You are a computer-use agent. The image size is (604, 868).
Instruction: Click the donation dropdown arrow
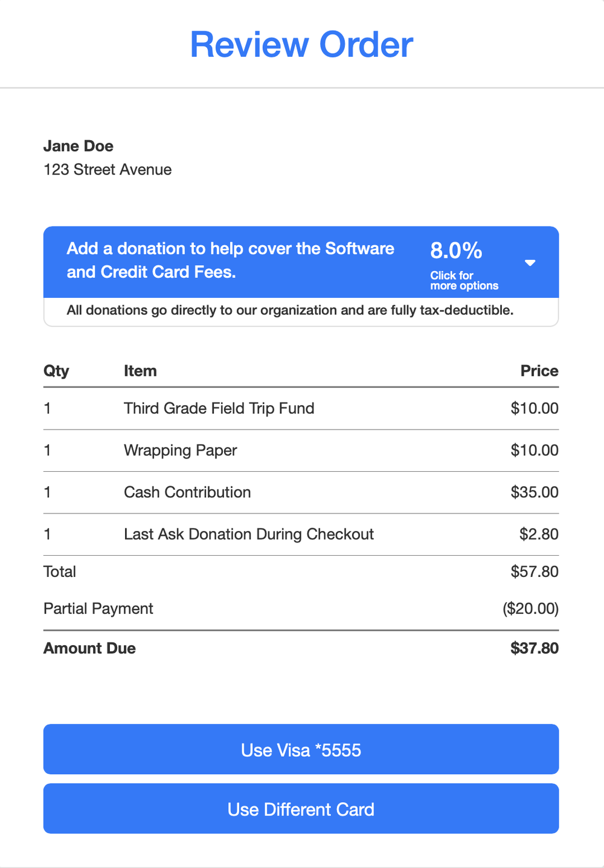530,263
